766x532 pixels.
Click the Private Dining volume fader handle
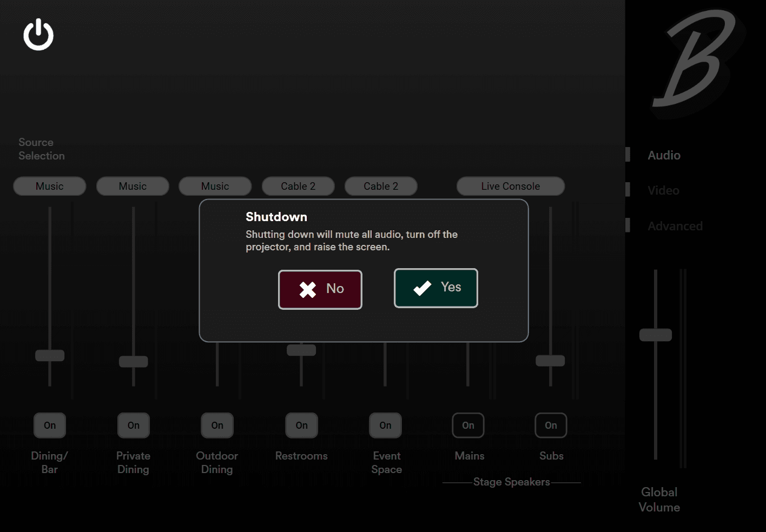134,361
